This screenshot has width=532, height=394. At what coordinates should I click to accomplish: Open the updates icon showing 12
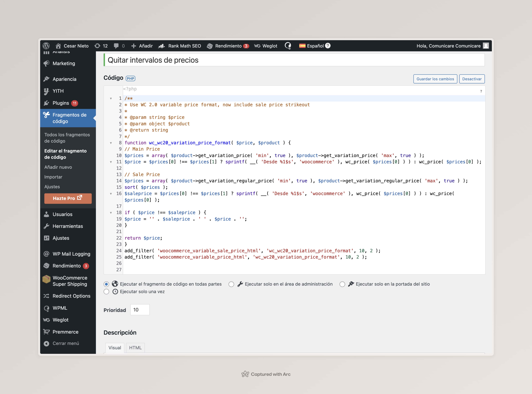97,46
